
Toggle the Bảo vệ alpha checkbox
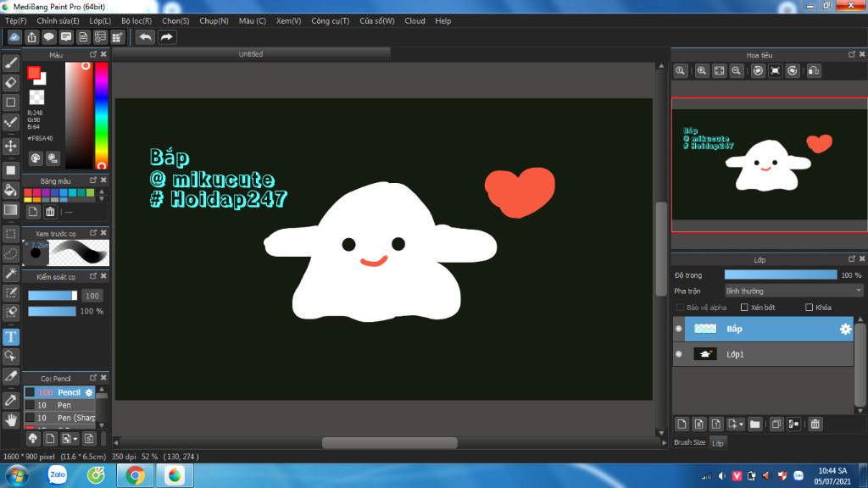pos(680,308)
